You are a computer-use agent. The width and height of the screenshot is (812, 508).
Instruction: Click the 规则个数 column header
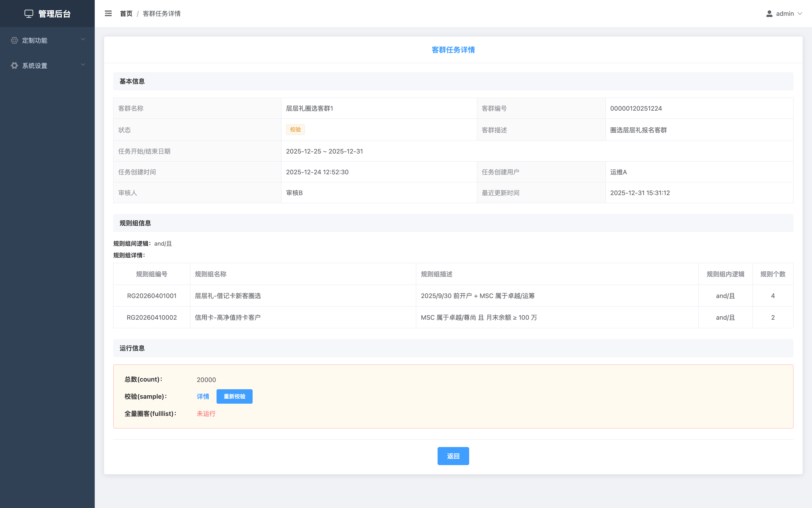773,274
